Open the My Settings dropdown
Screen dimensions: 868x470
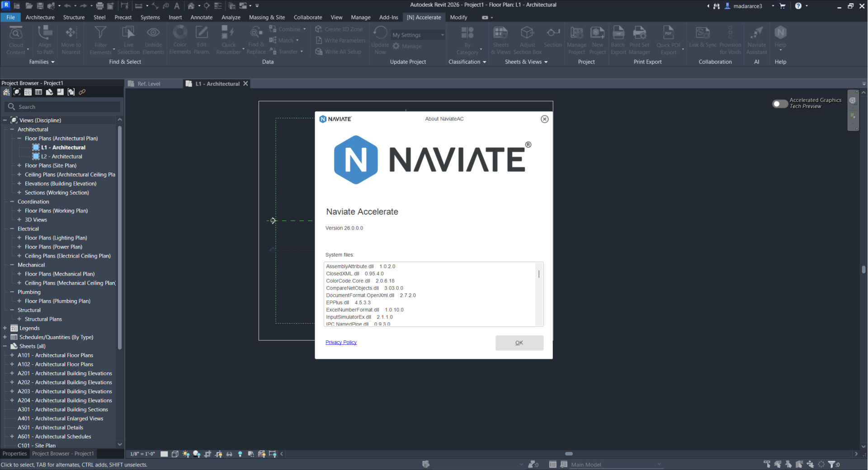point(418,35)
